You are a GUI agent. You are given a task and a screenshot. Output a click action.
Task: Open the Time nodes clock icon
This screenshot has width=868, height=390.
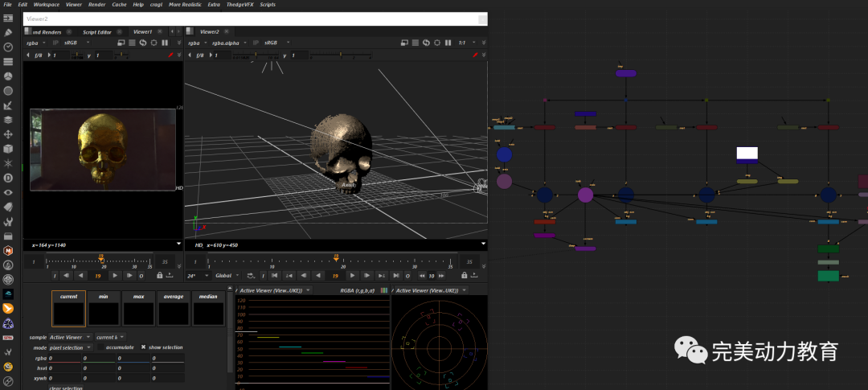(x=8, y=47)
